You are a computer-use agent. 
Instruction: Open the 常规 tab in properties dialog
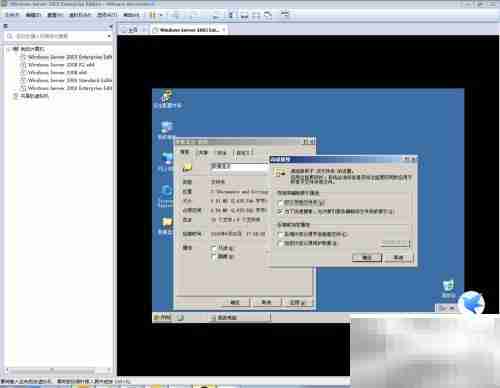coord(185,152)
